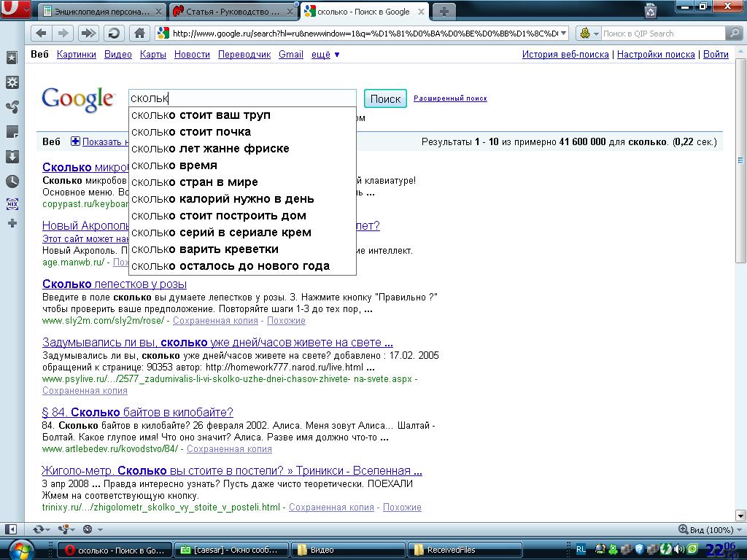Viewport: 747px width, 560px height.
Task: Click the Google search query input field
Action: coord(241,98)
